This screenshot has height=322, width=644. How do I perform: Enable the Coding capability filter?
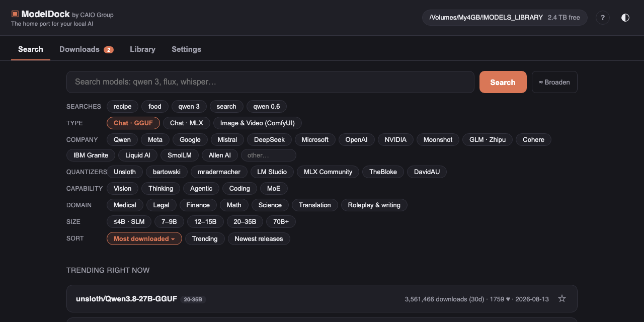coord(239,188)
